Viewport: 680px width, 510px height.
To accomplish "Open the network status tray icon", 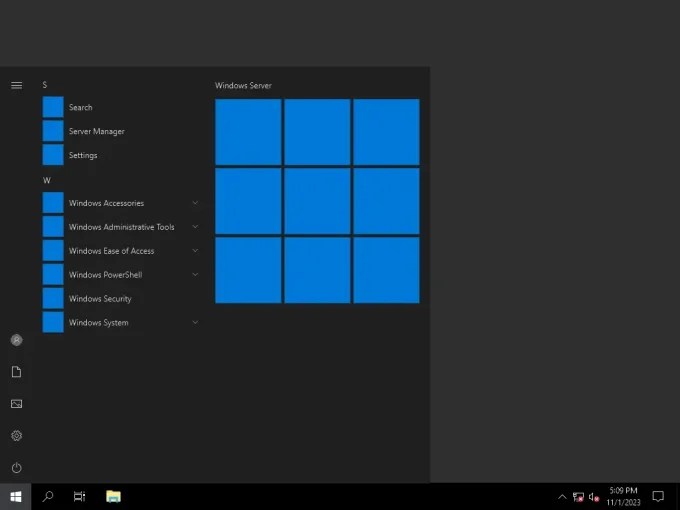I will (578, 497).
